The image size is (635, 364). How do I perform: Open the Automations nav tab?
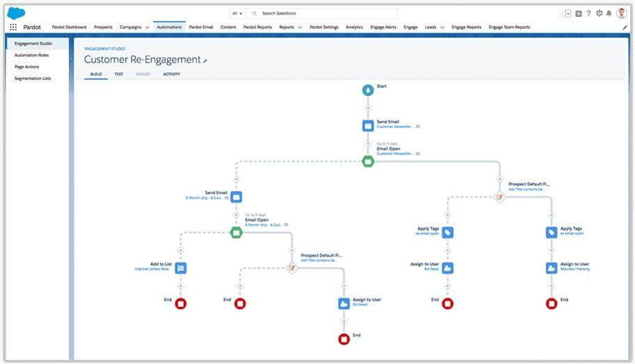coord(169,27)
